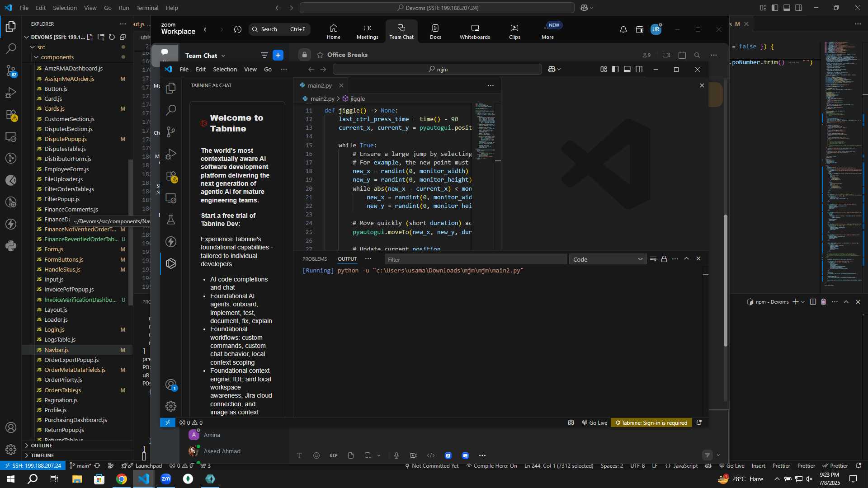Open Source Control with 82 changes badge

[x=11, y=70]
